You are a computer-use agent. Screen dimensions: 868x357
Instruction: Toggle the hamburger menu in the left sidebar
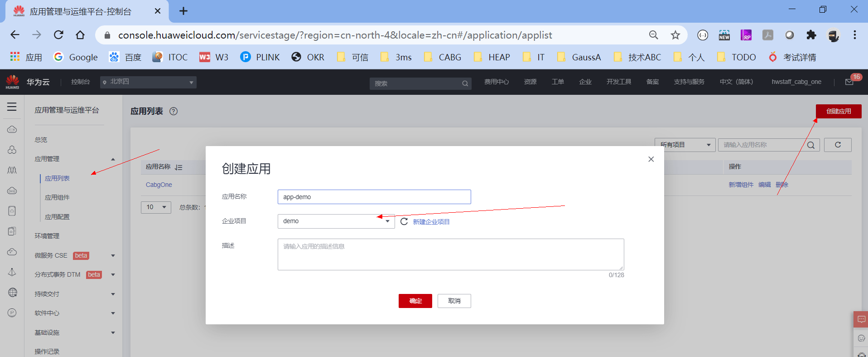[12, 107]
